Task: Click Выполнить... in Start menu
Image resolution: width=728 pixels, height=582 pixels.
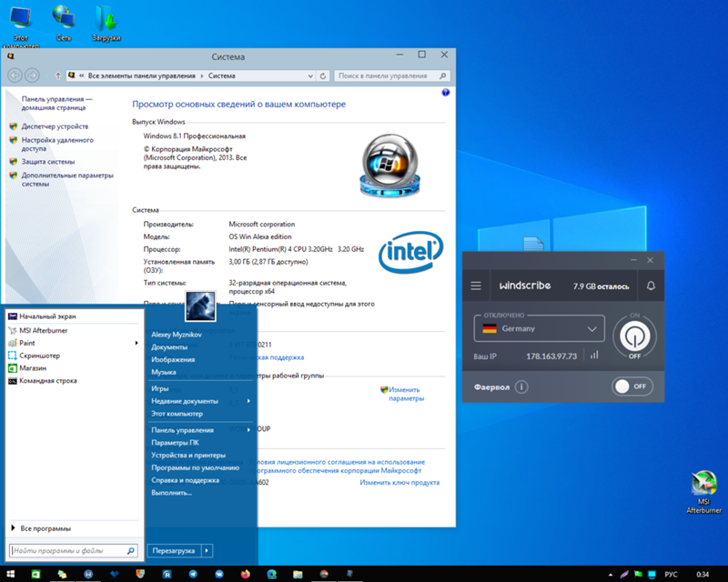Action: pos(171,493)
